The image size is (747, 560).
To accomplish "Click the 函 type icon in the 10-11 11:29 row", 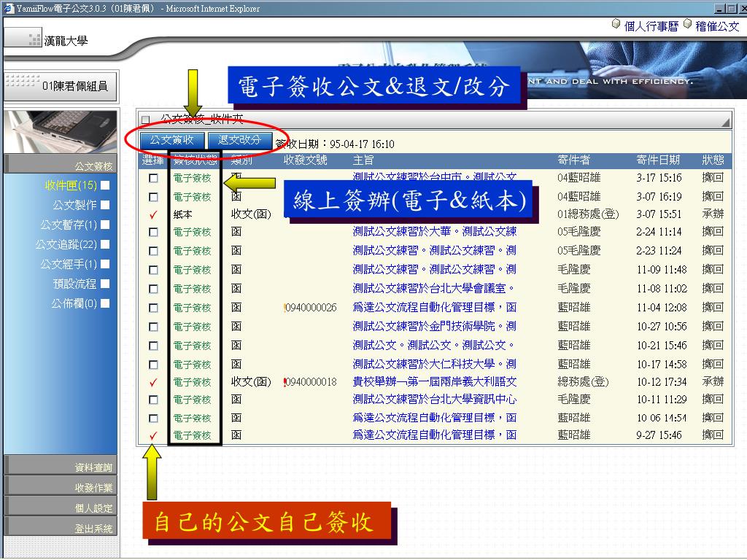I will (x=236, y=399).
